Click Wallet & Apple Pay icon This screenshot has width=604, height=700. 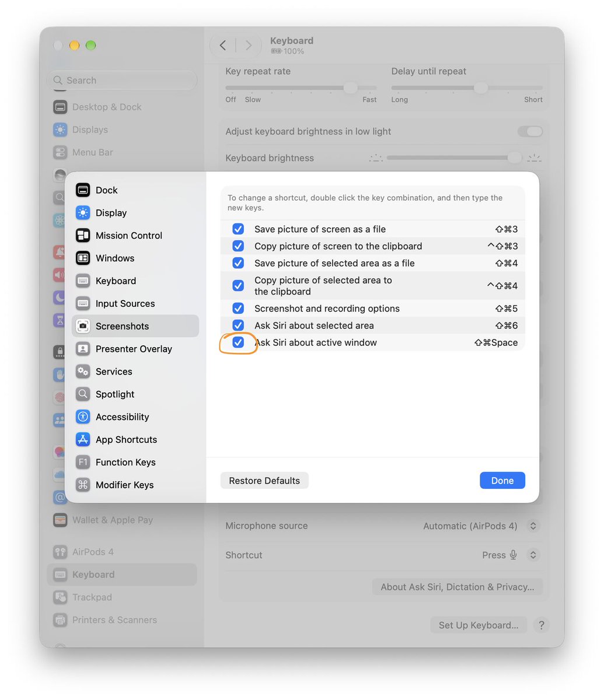click(x=60, y=520)
